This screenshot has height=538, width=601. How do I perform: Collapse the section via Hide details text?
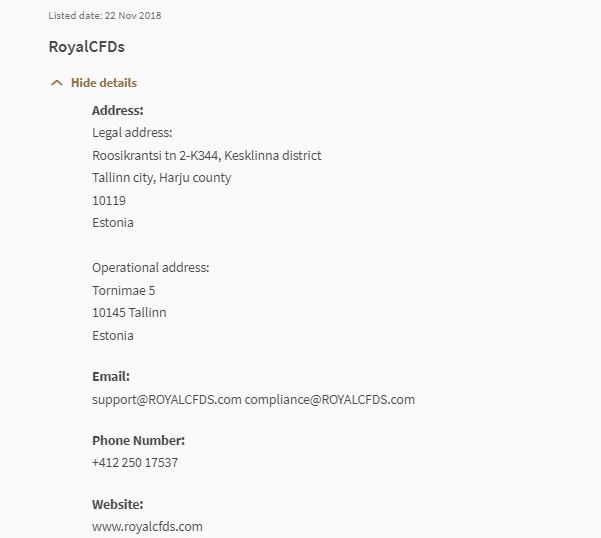pyautogui.click(x=104, y=83)
